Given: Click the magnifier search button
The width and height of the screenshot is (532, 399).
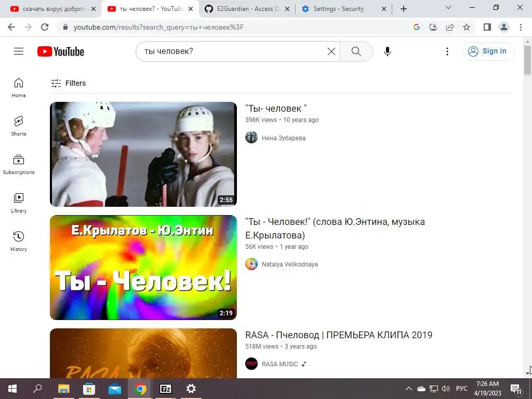Looking at the screenshot, I should pyautogui.click(x=356, y=51).
